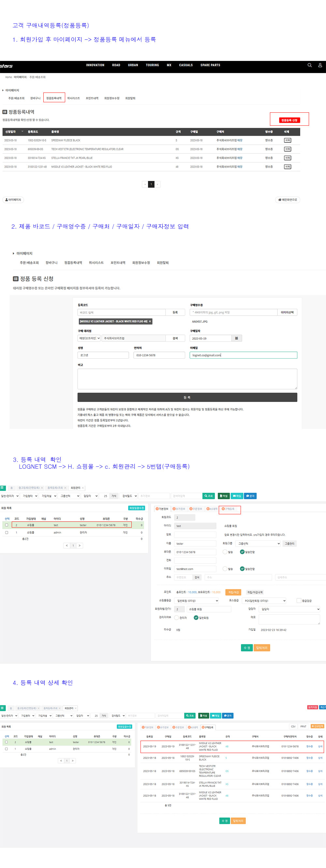This screenshot has height=868, width=326.
Task: Click the orange 적립/차감 points button
Action: point(233,592)
